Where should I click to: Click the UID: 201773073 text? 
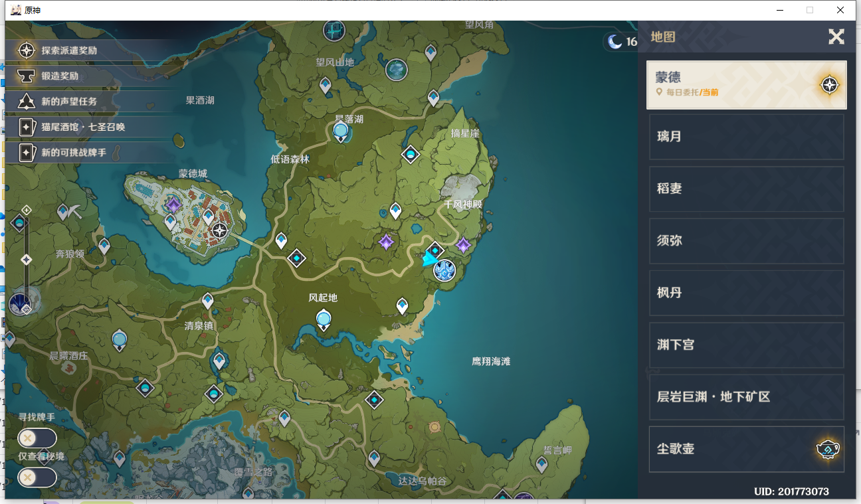[791, 491]
